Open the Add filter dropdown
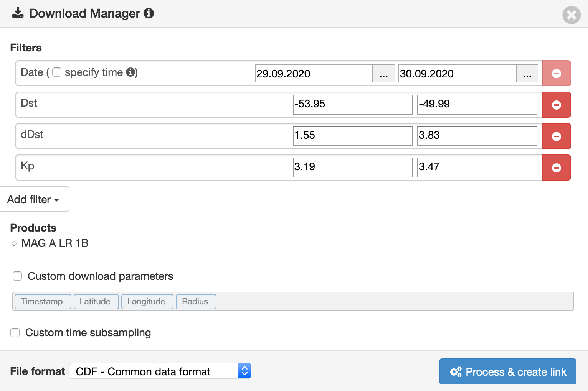The image size is (588, 391). tap(34, 199)
